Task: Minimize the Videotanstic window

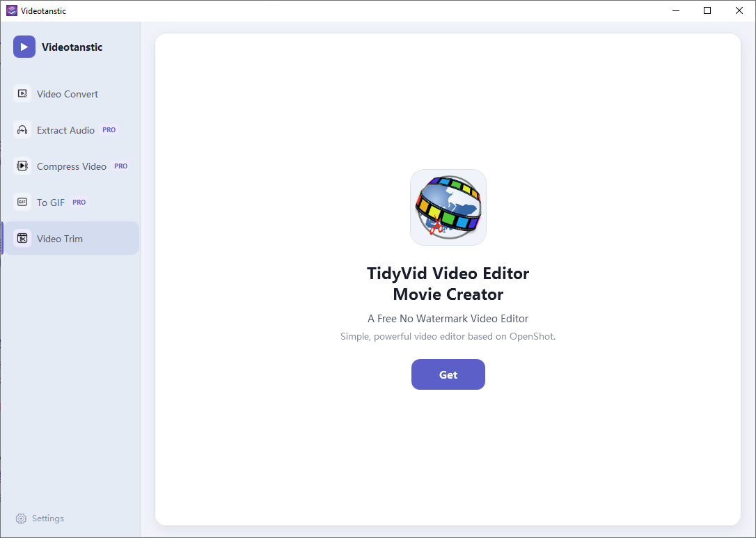Action: click(x=675, y=10)
